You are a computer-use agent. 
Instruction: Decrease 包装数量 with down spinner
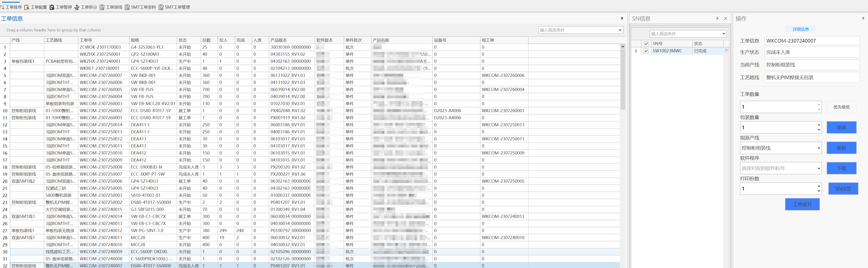pos(819,130)
